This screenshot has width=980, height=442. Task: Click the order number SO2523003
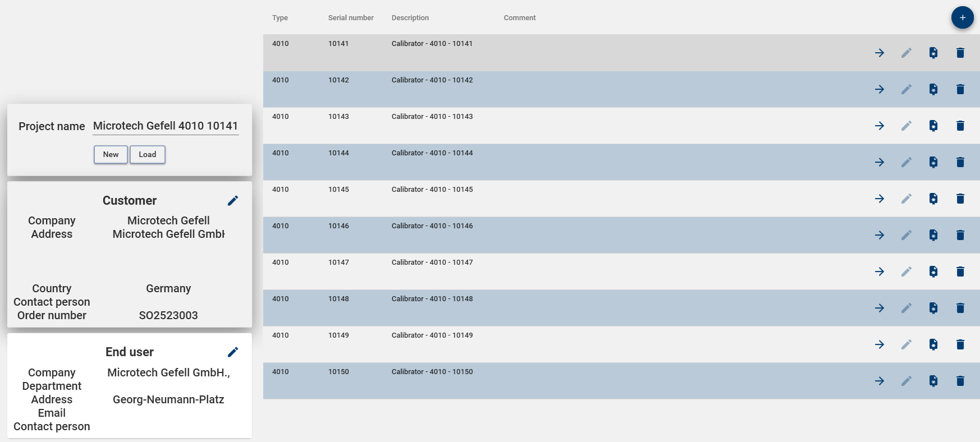pyautogui.click(x=168, y=315)
